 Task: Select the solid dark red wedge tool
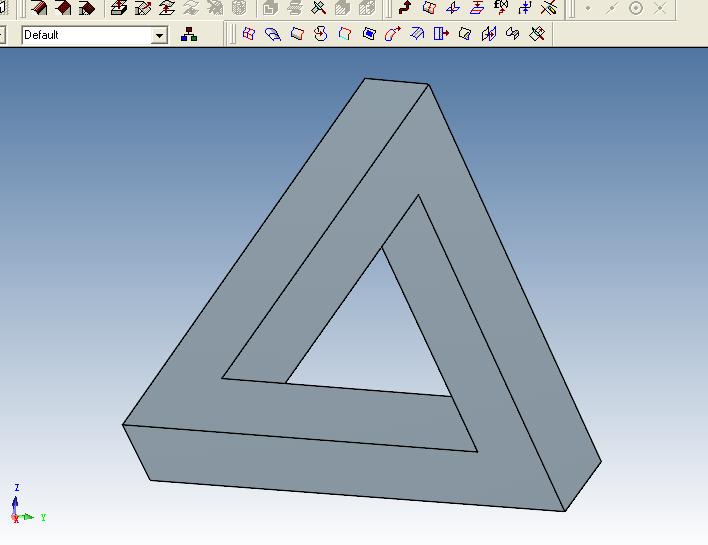pyautogui.click(x=62, y=8)
